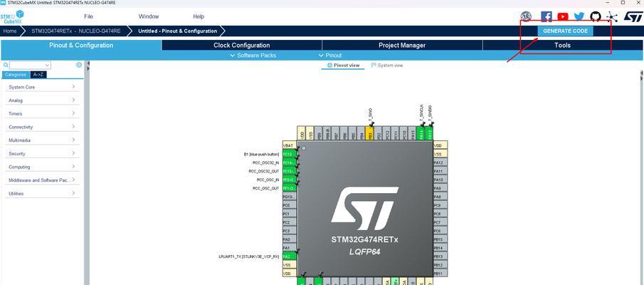Viewport: 644px width, 285px height.
Task: Click the ST logo in top-right corner
Action: (x=633, y=16)
